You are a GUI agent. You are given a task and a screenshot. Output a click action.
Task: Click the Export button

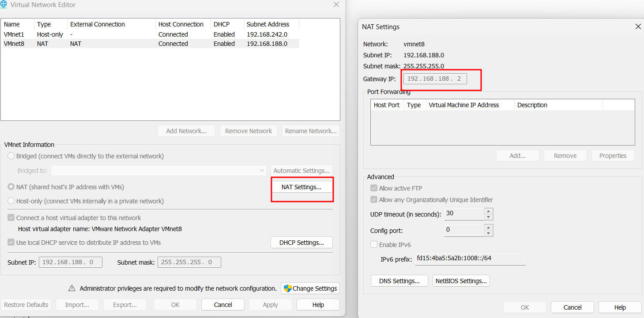click(x=125, y=305)
